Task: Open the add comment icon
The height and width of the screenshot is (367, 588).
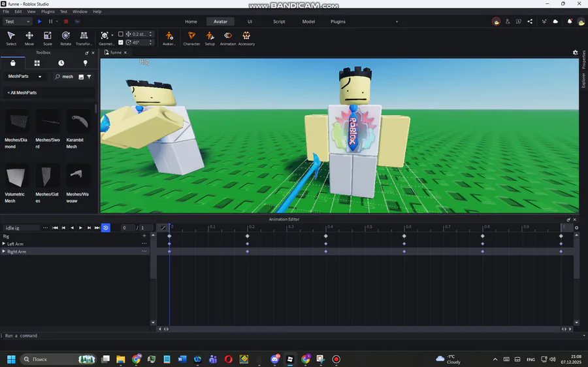Action: click(x=519, y=22)
